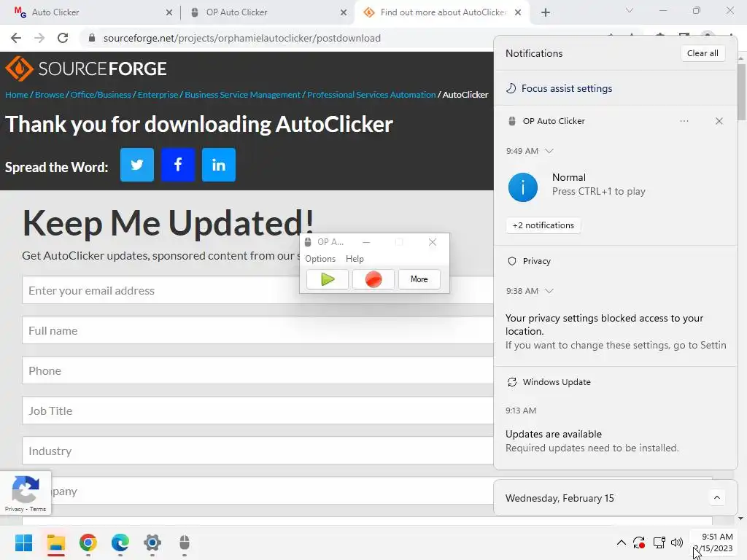Start playback with the green play button
Screen dimensions: 747x560
[x=328, y=279]
